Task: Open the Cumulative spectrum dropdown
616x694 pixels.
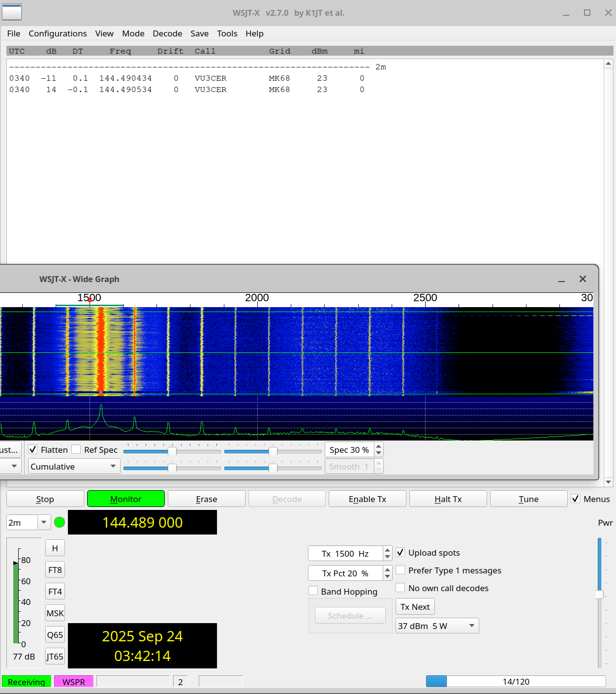Action: pyautogui.click(x=74, y=466)
